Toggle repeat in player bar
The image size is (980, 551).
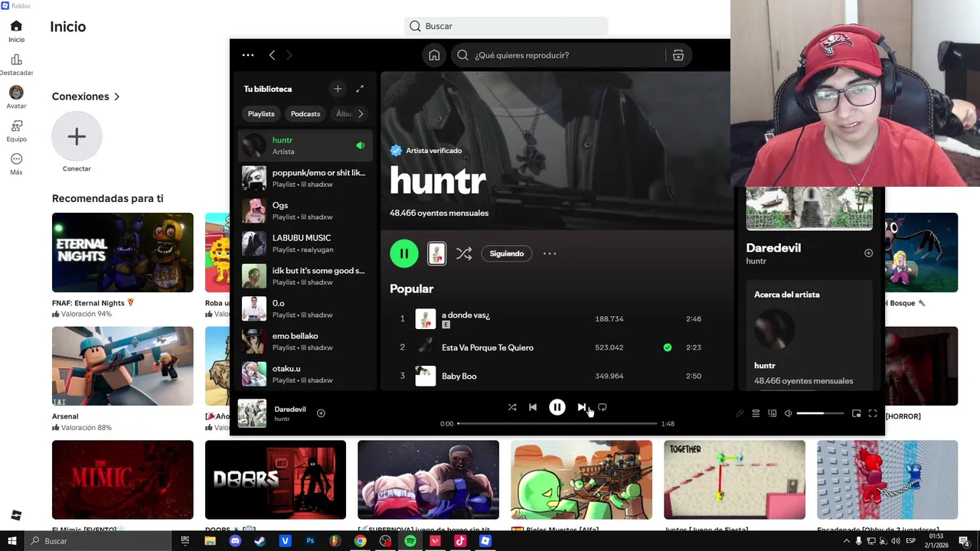click(x=603, y=407)
